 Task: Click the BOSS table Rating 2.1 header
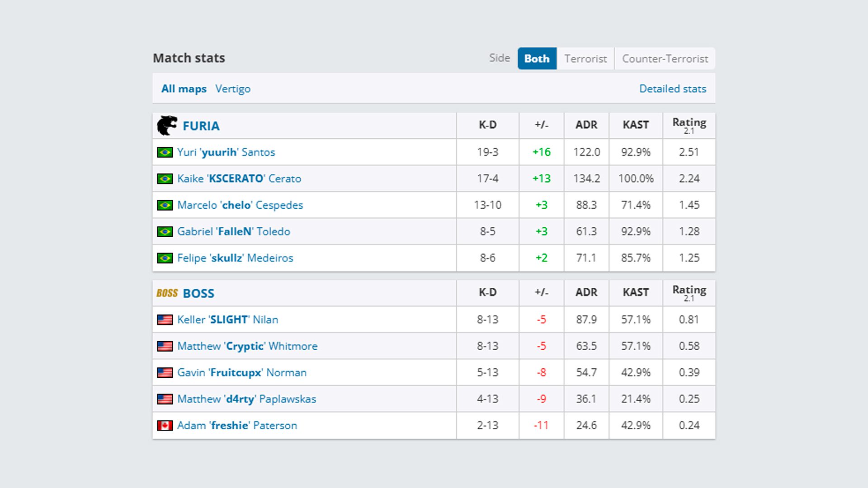coord(689,293)
